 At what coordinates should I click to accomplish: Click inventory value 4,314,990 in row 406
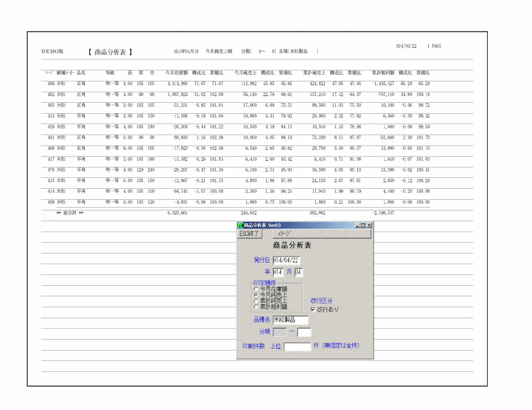coord(178,83)
